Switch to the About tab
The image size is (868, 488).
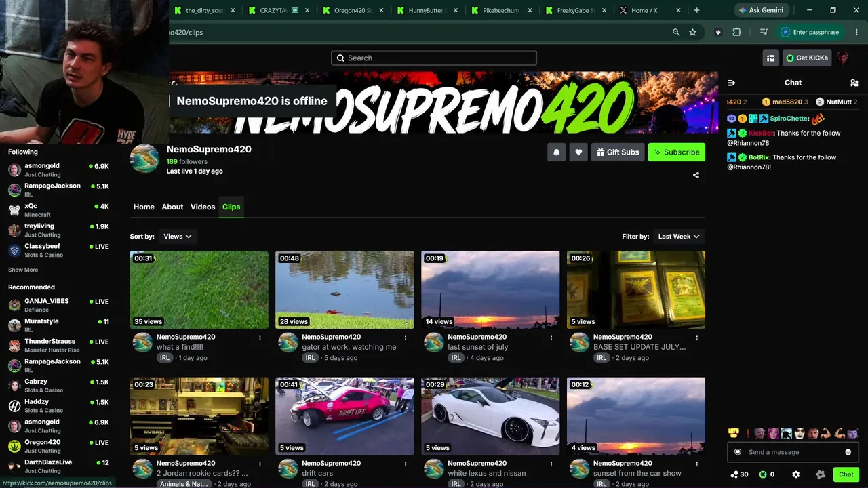[172, 207]
